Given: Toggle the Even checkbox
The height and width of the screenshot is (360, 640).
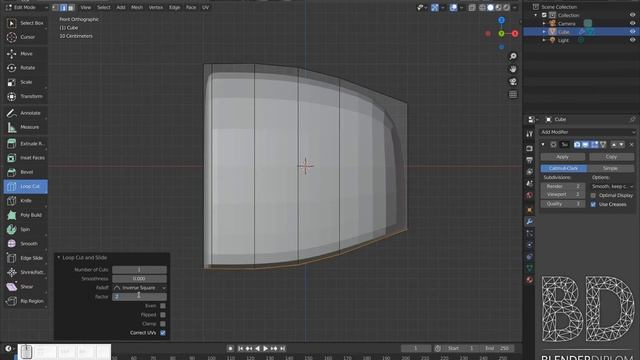Looking at the screenshot, I should (x=163, y=306).
